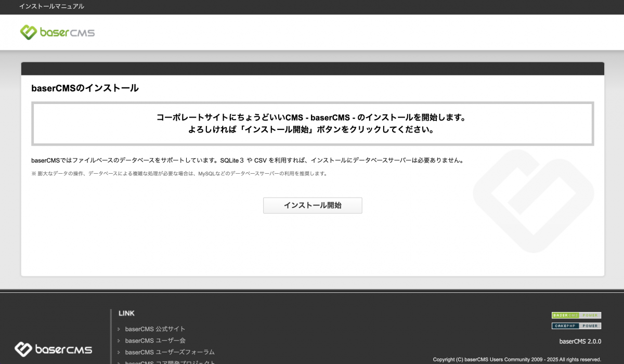Visit the baserCMS ユーザー会 link
Screen dimensions: 624x364
click(x=155, y=341)
